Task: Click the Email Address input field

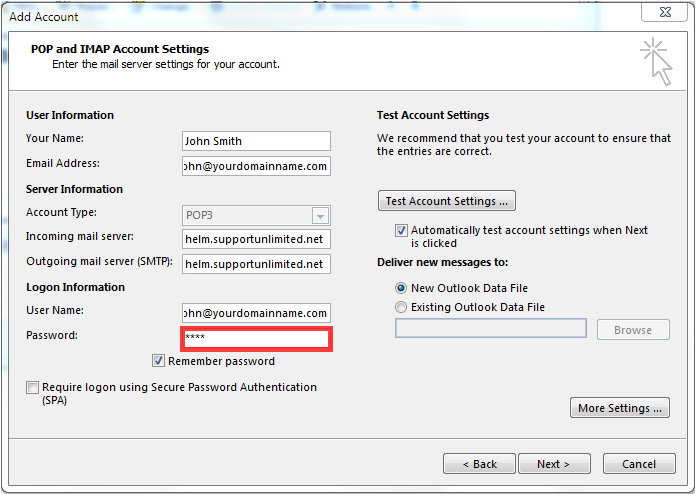Action: coord(256,166)
